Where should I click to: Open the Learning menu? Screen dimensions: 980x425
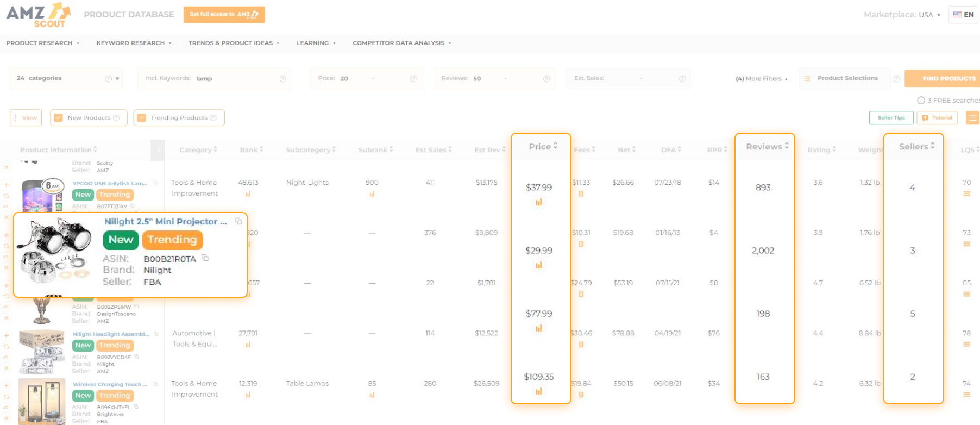click(x=316, y=43)
